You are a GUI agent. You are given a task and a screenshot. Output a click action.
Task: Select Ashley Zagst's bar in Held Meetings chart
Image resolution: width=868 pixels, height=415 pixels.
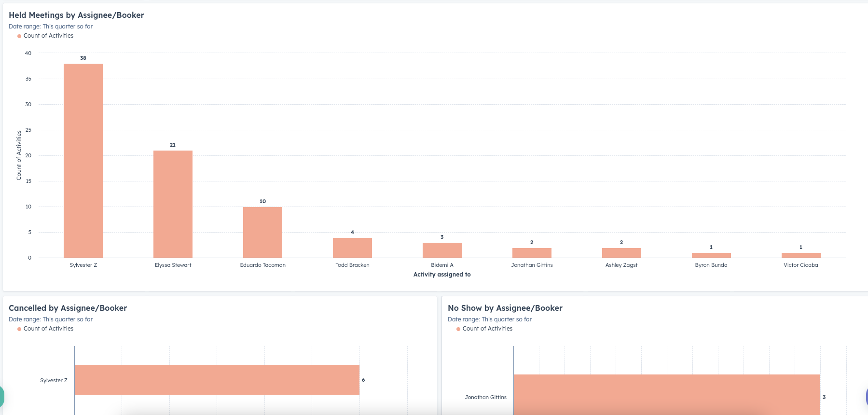click(621, 253)
